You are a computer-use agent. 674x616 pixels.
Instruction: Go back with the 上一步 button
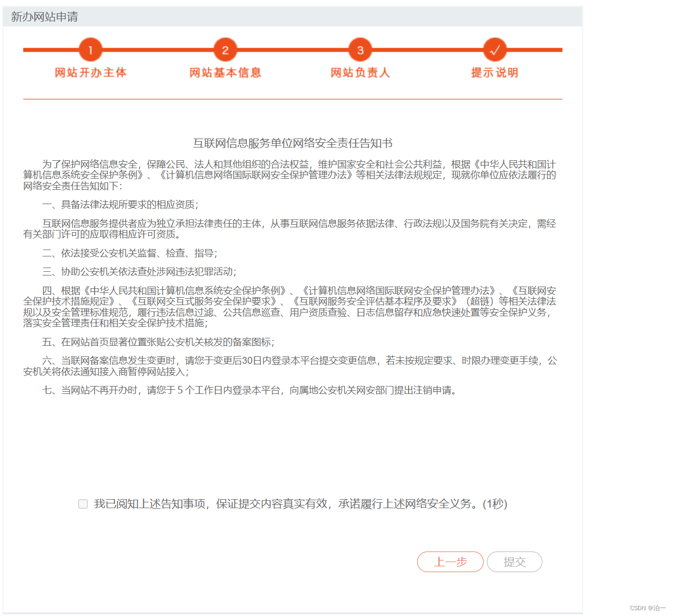[x=450, y=562]
